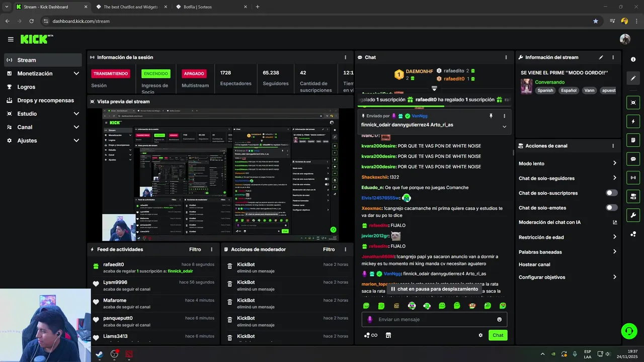The image size is (644, 362).
Task: Open options menu of the Chat panel
Action: (506, 57)
